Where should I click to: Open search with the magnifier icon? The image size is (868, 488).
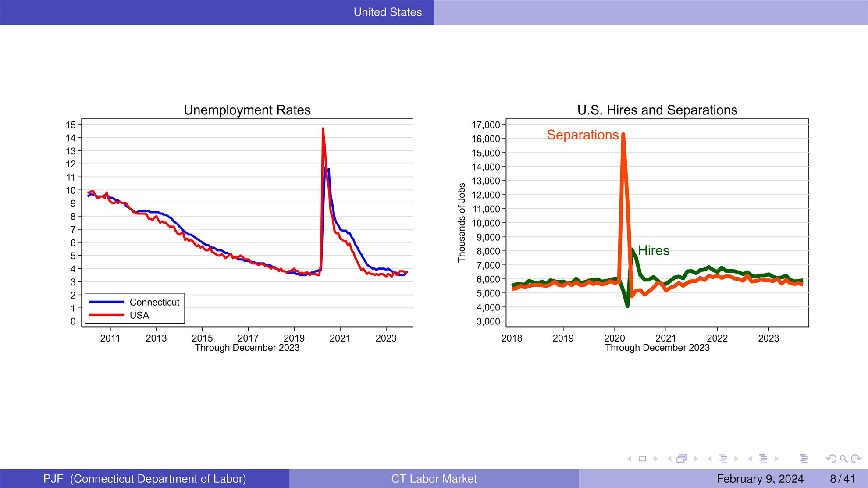(x=843, y=459)
